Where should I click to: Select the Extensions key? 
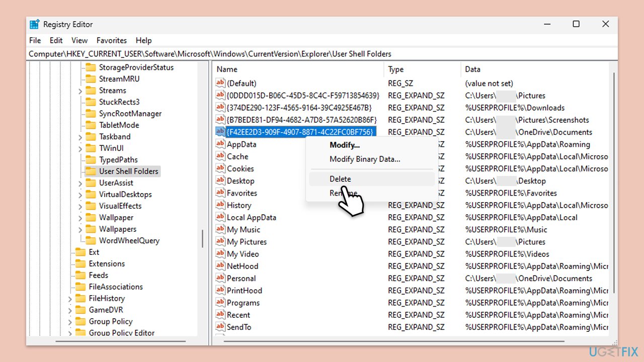click(x=107, y=264)
